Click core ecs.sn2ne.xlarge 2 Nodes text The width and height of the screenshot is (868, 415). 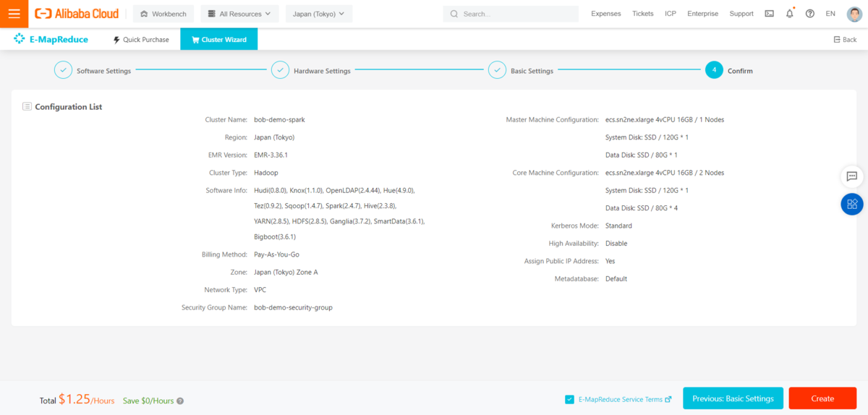[x=665, y=173]
